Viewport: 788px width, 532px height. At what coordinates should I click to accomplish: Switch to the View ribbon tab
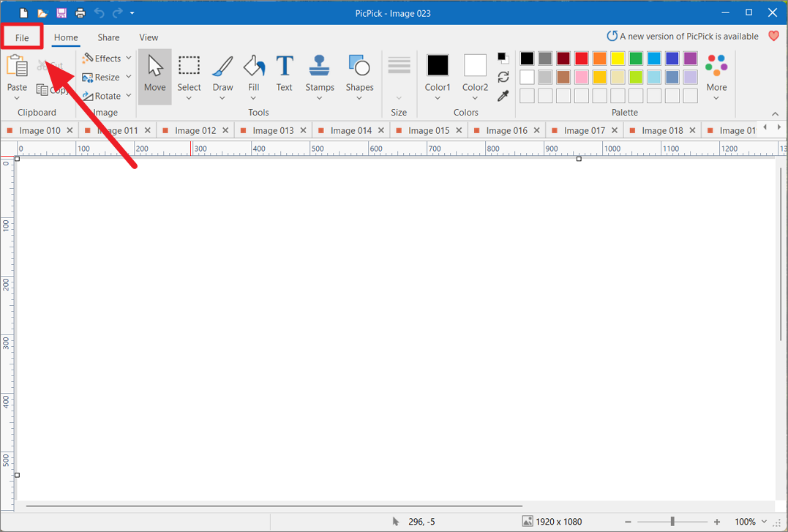[149, 38]
